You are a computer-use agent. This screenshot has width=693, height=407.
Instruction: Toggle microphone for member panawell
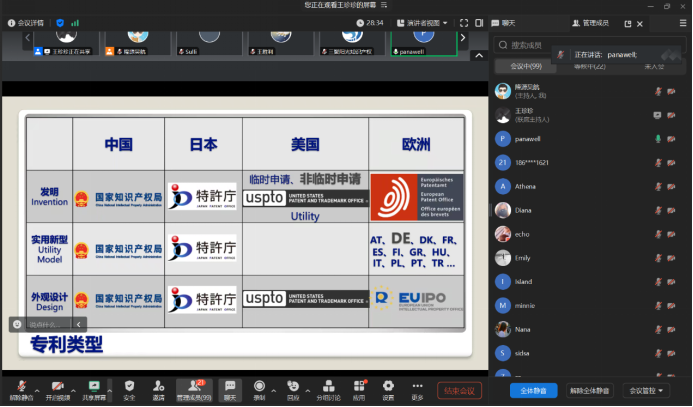[x=658, y=139]
